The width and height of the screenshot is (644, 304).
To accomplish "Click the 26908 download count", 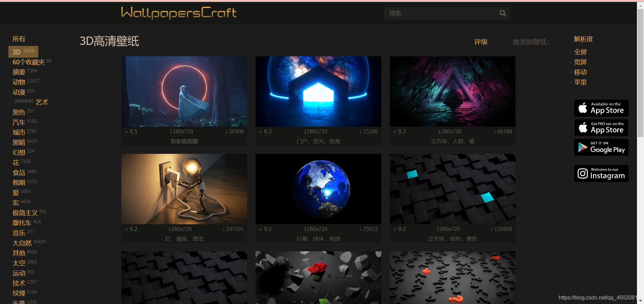I will [236, 131].
